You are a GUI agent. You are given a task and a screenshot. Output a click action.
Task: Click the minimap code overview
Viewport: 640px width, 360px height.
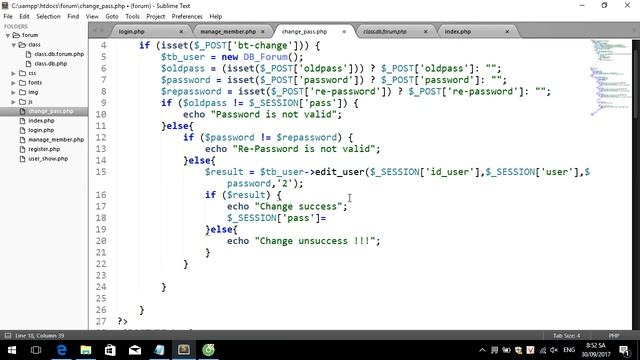point(611,78)
